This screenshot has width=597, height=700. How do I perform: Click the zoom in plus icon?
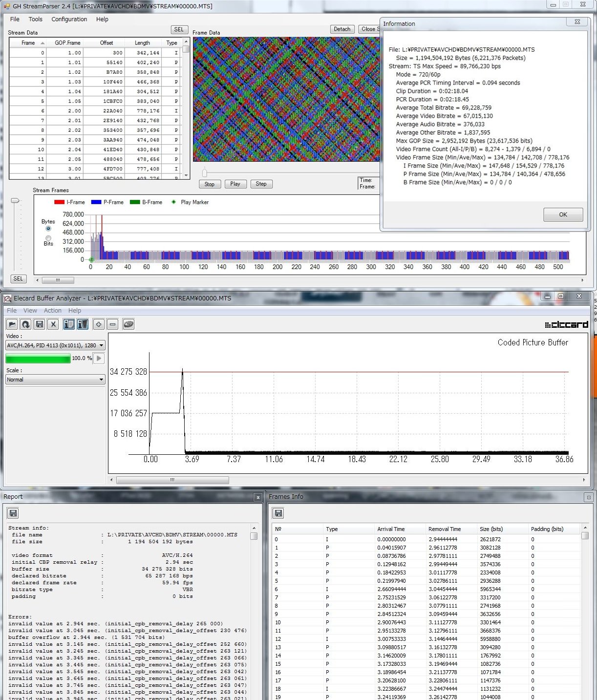[x=99, y=324]
